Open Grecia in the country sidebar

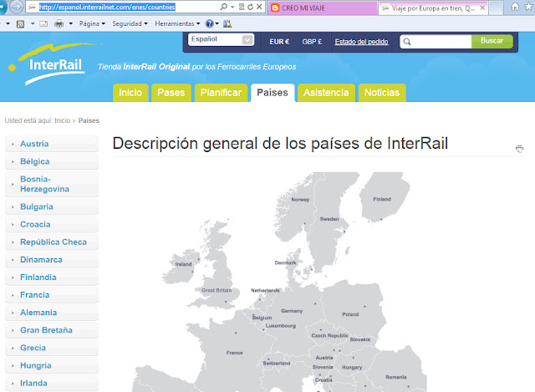[52, 348]
